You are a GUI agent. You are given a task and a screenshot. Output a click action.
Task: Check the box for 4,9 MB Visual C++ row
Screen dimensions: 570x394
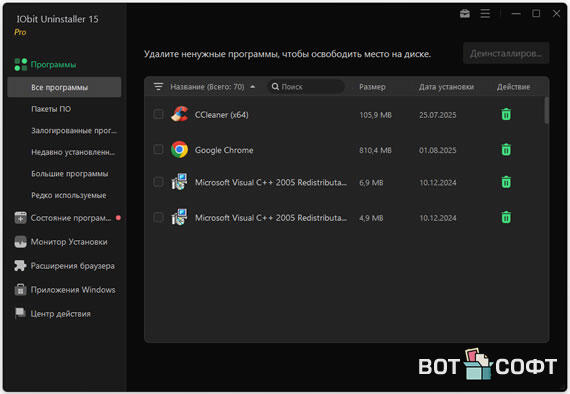click(158, 217)
